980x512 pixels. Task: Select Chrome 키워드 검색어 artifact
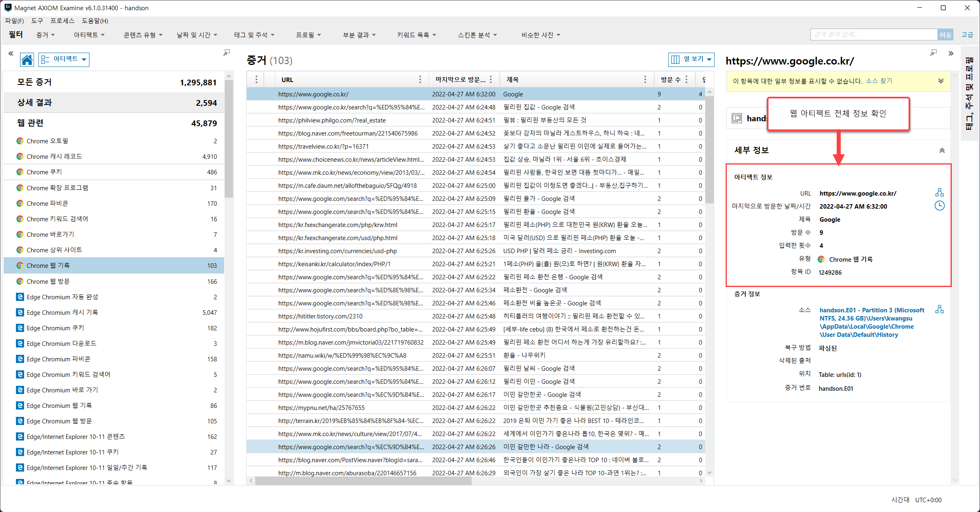114,219
